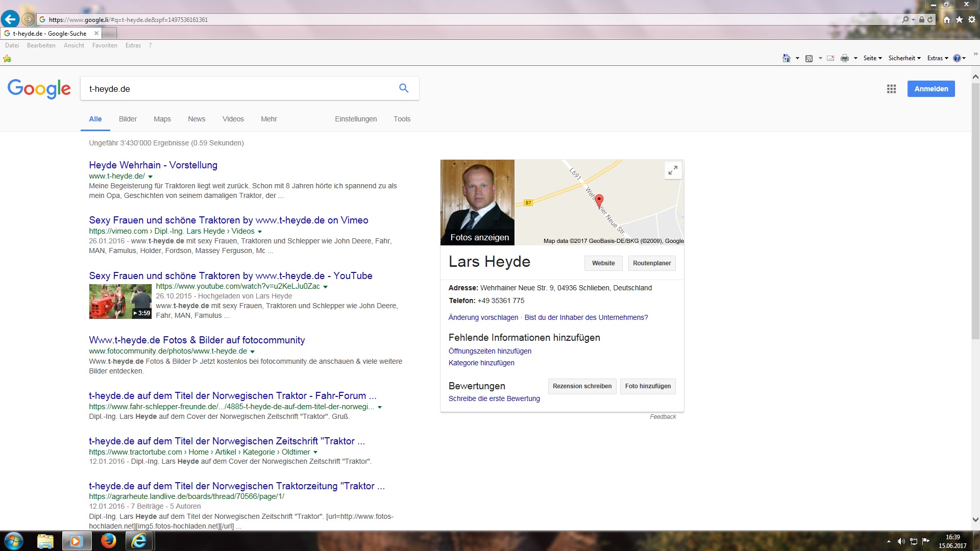This screenshot has width=980, height=551.
Task: Click into the Google search input field
Action: pyautogui.click(x=237, y=89)
